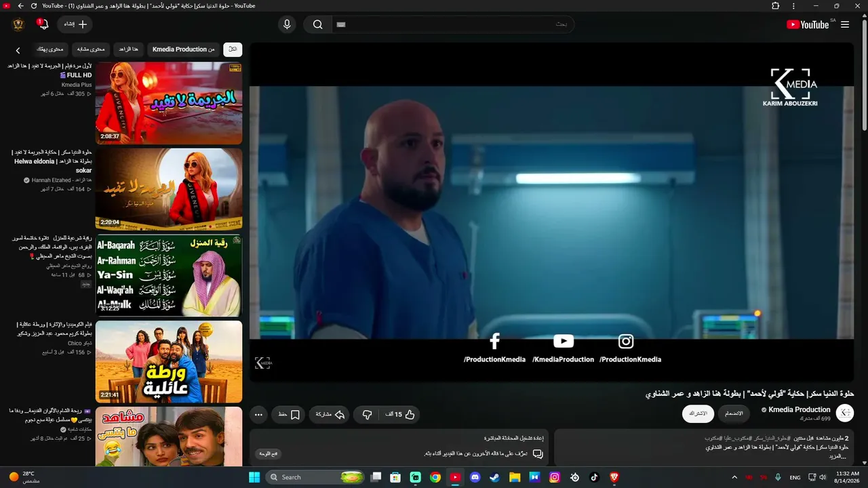Go back in the browser
This screenshot has height=488, width=868.
click(x=20, y=6)
